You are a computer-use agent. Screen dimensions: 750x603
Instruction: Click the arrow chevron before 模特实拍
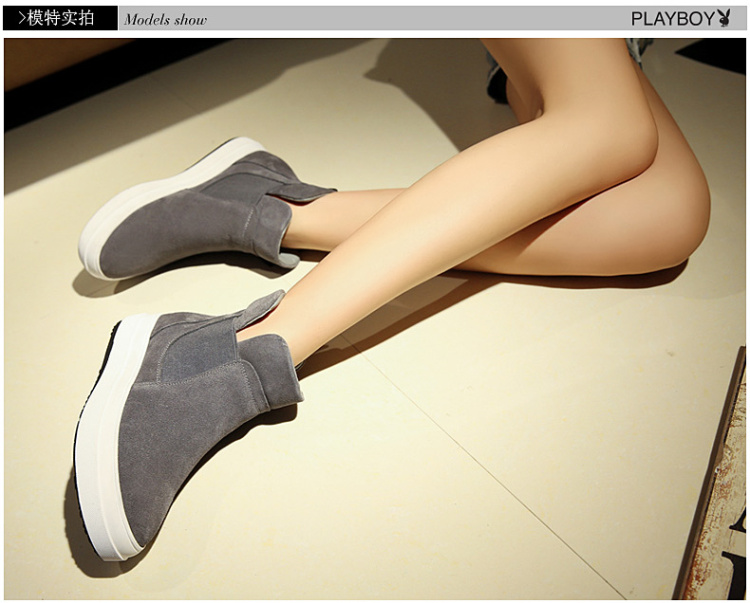tap(22, 18)
